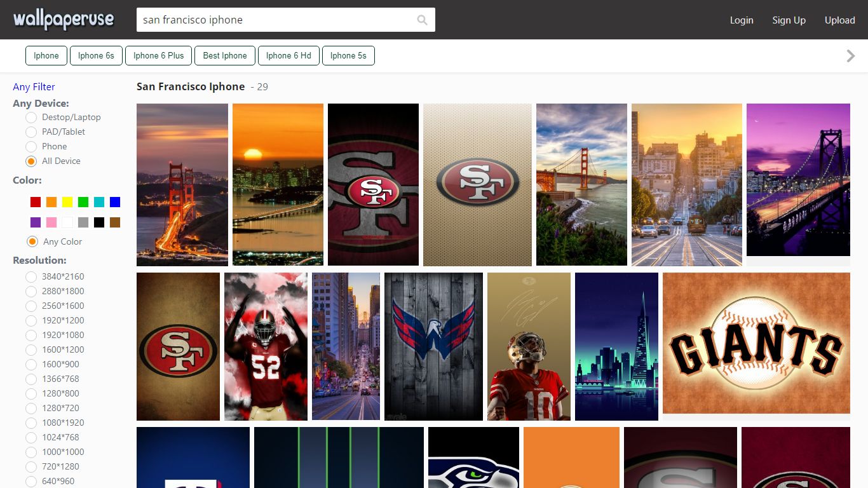Screen dimensions: 868x488
Task: Select the Any Color radio button
Action: click(x=32, y=241)
